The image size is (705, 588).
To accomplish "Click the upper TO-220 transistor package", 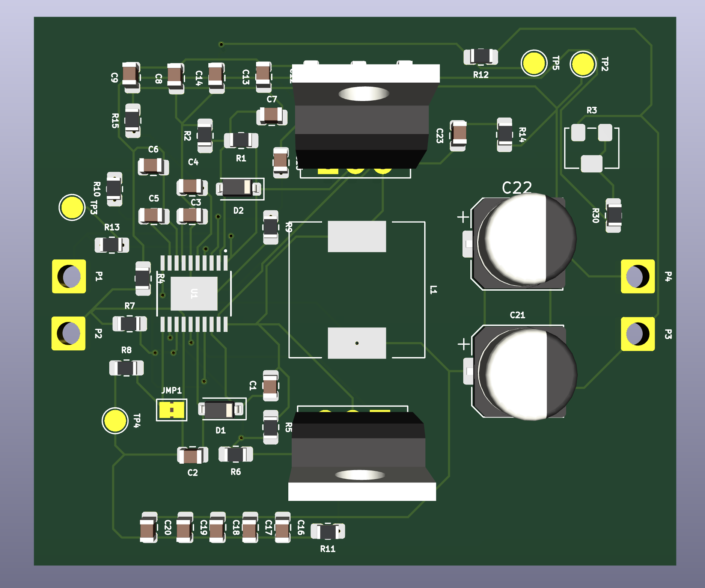I will (365, 116).
